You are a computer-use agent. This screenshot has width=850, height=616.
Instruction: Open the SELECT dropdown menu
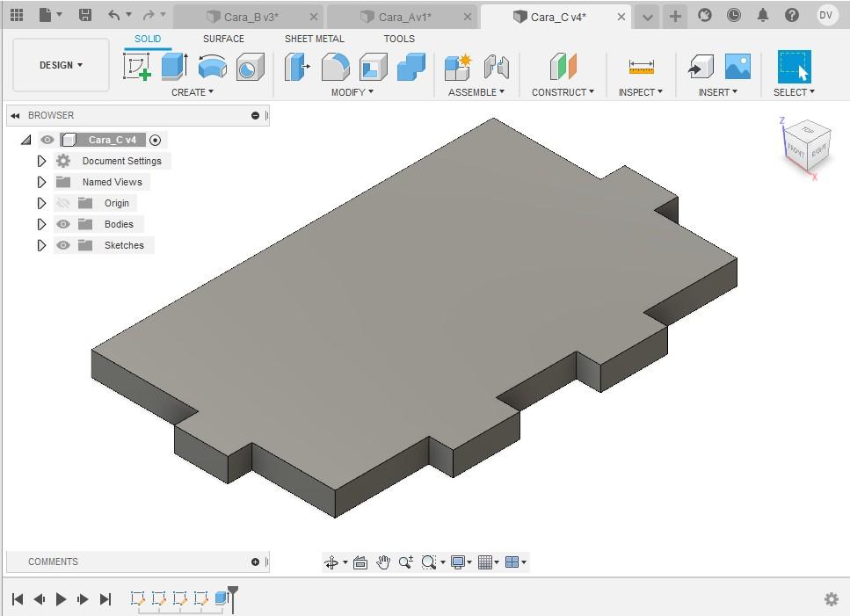tap(794, 92)
